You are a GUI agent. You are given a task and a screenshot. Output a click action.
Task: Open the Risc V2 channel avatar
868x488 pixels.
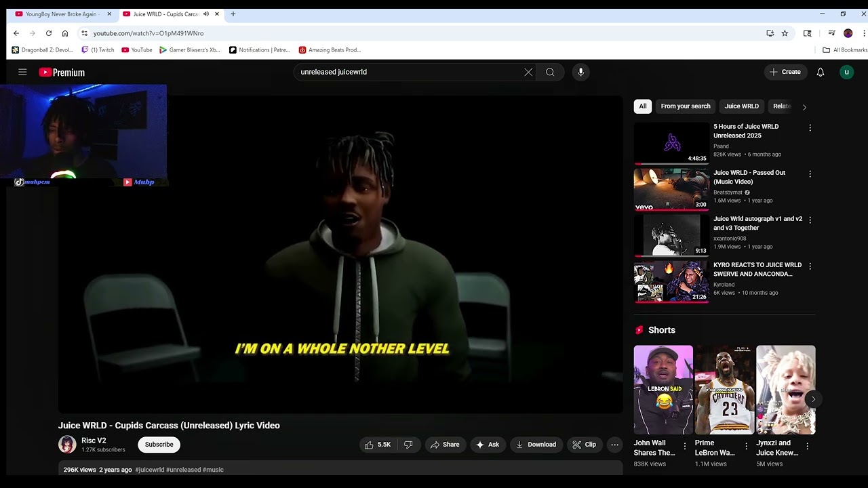[67, 445]
